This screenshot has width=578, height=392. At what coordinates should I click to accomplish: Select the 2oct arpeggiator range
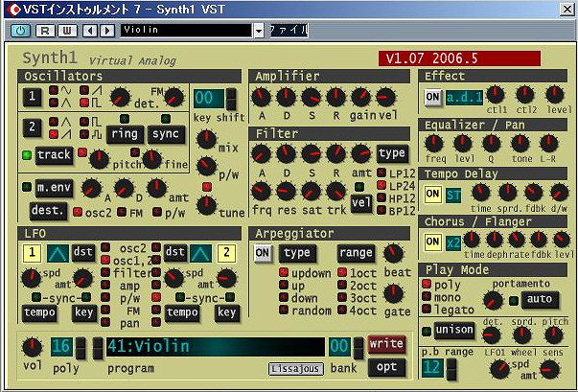pos(342,286)
